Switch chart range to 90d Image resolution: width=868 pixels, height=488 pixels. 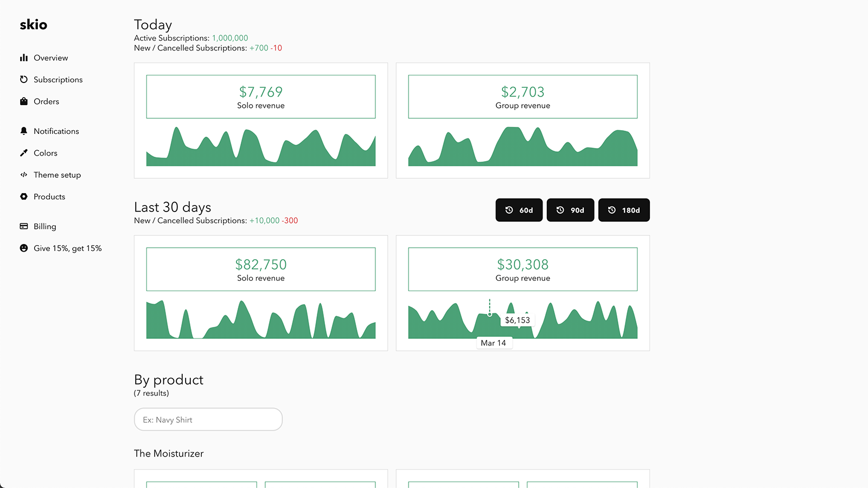[x=570, y=210]
